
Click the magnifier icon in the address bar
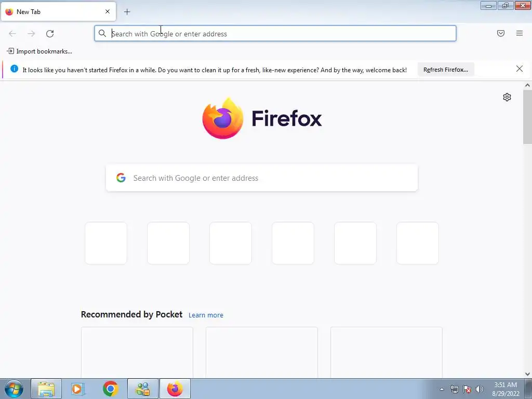[x=102, y=33]
